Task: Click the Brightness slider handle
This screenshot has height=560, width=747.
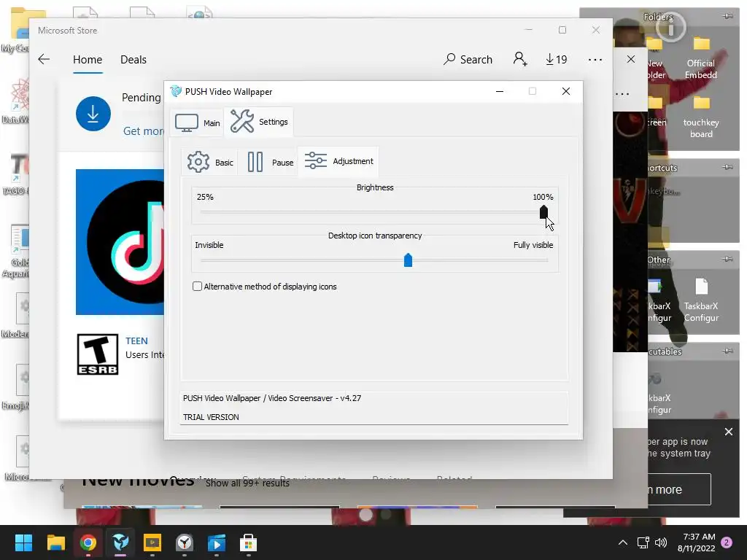Action: [543, 212]
